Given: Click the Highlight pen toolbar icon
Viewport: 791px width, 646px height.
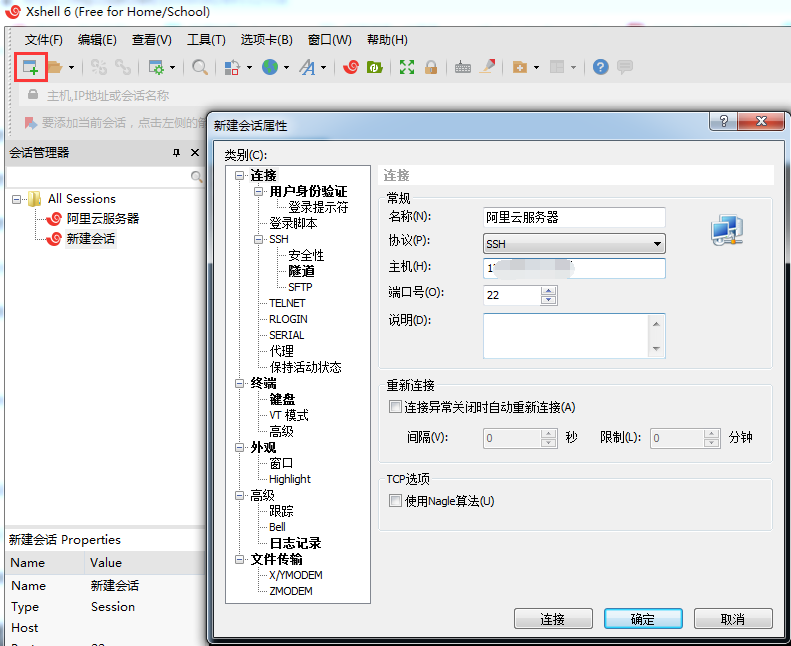Looking at the screenshot, I should 487,67.
